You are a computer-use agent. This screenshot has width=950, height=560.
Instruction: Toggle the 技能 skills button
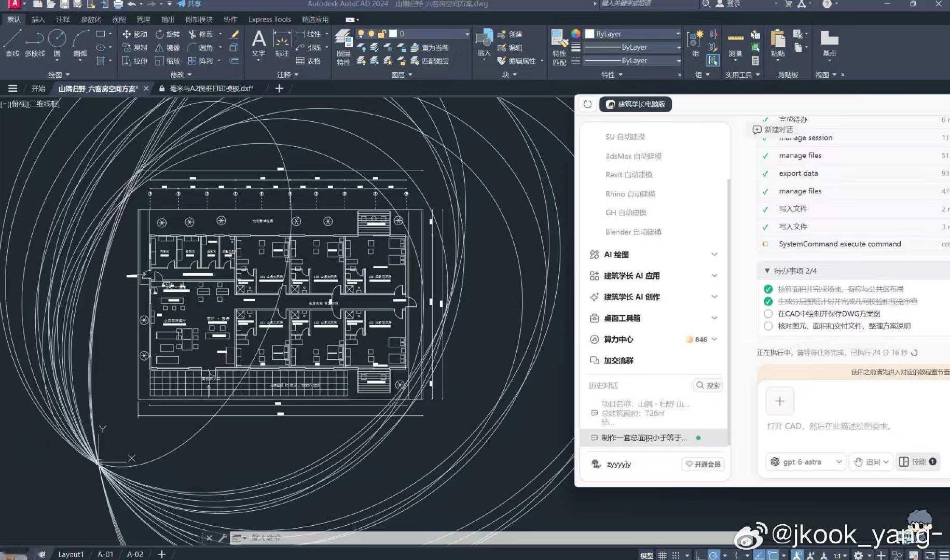pos(918,461)
